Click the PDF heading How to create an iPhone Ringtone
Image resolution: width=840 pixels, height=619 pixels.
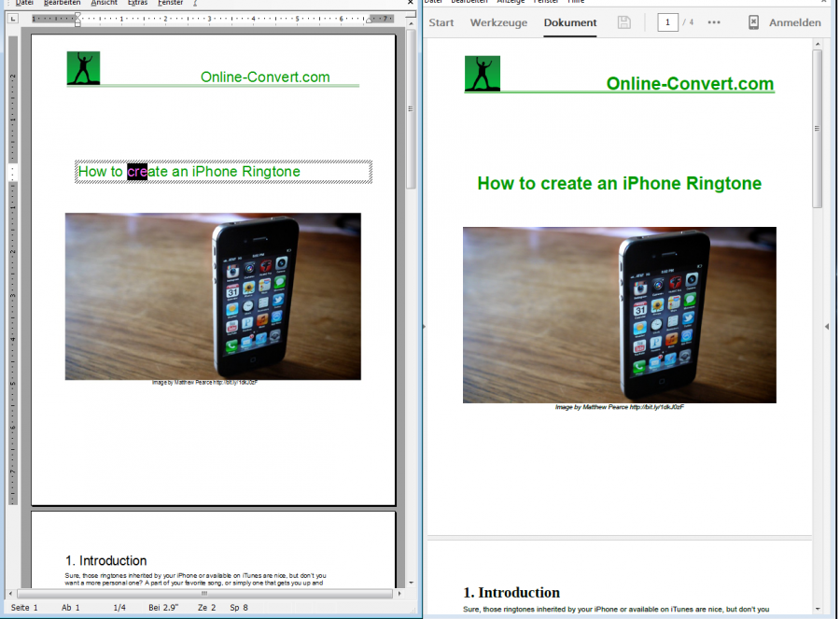click(x=620, y=183)
